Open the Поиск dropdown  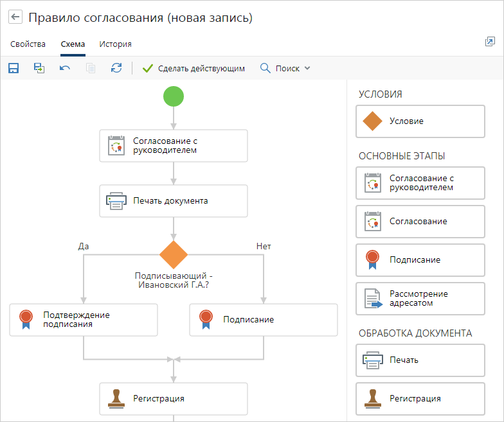[285, 68]
